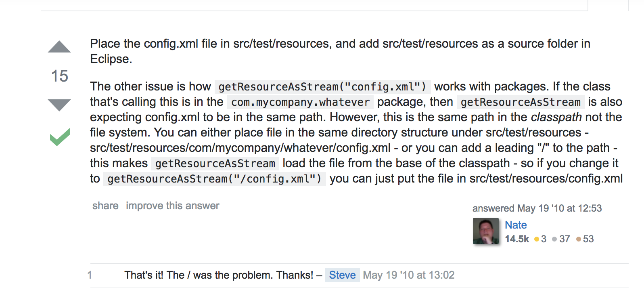Click the italicized word classpath

(x=556, y=117)
